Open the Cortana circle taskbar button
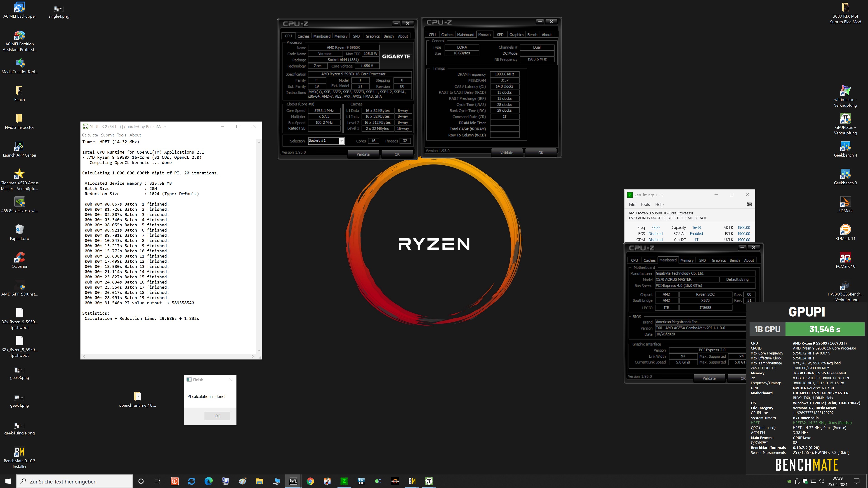 (141, 481)
